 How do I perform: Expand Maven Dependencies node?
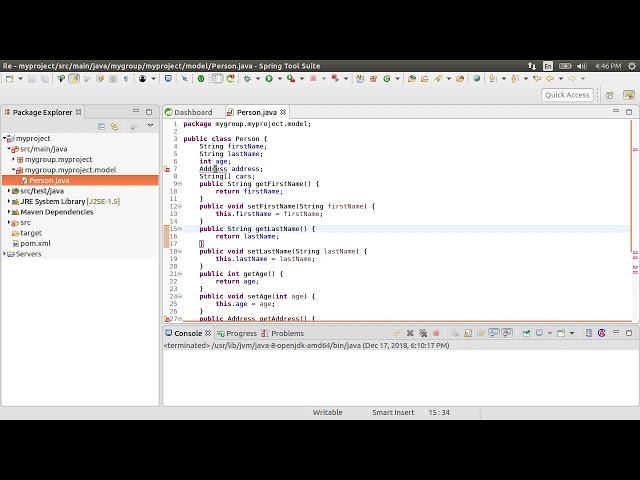9,212
